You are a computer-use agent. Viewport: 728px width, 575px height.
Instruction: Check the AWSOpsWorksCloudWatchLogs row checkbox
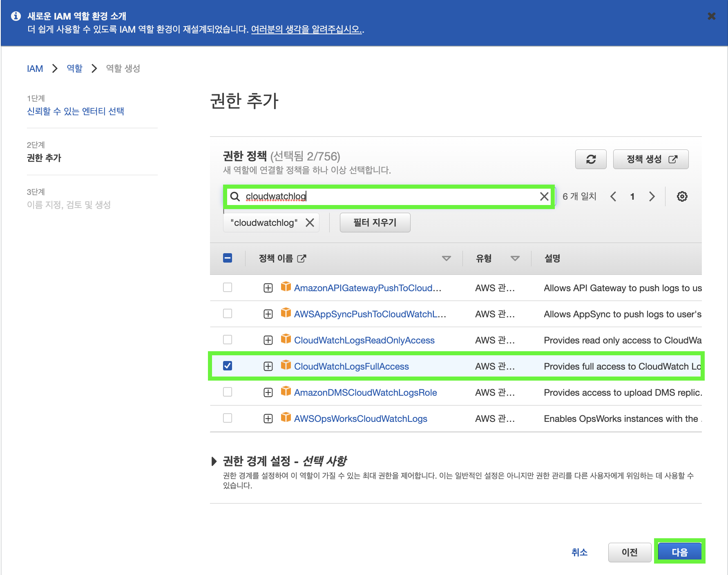pos(228,418)
